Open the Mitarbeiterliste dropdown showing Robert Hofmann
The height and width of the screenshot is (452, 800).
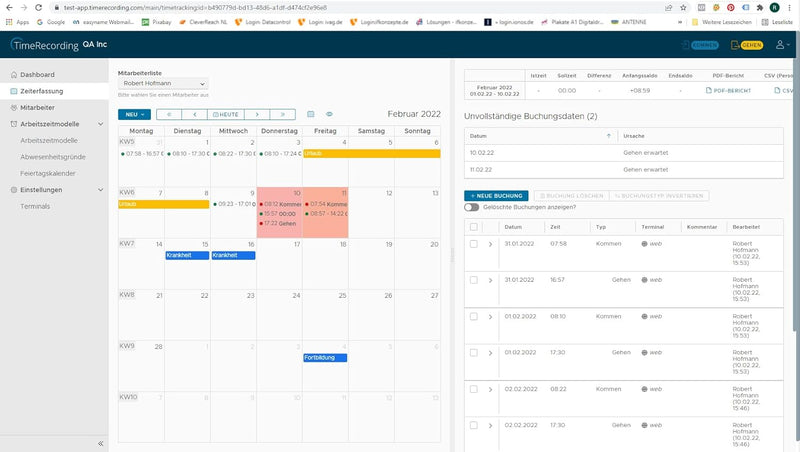(162, 85)
